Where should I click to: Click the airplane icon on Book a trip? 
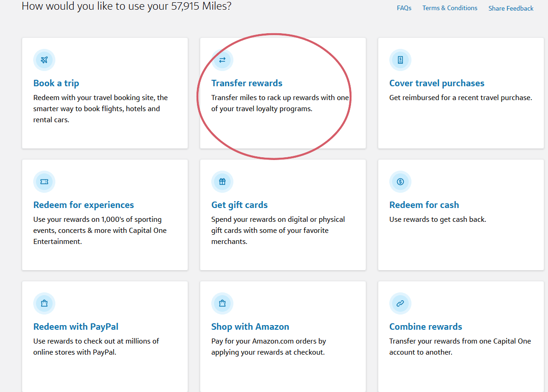pos(44,60)
